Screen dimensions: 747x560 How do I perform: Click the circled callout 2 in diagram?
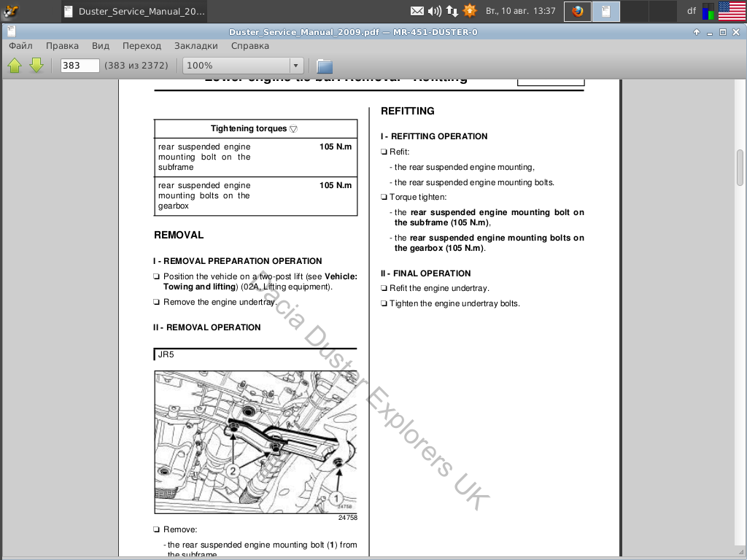coord(233,471)
